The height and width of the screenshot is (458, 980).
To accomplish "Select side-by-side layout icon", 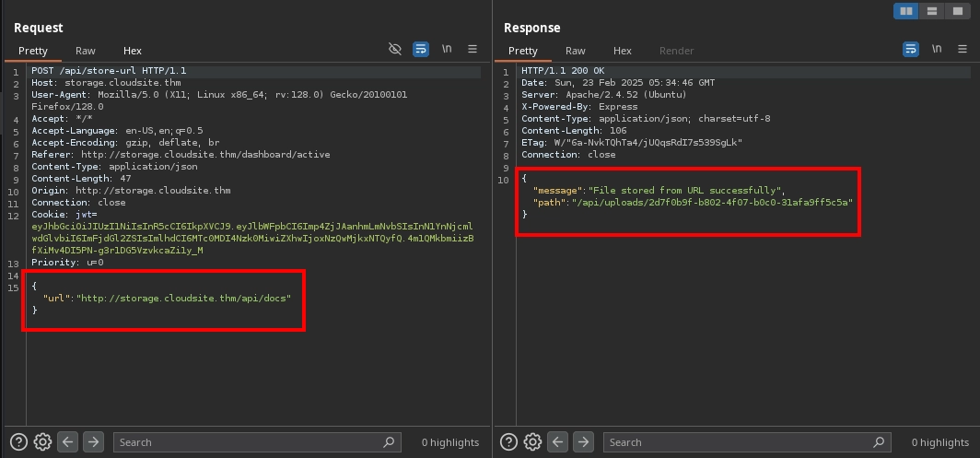I will click(x=906, y=11).
